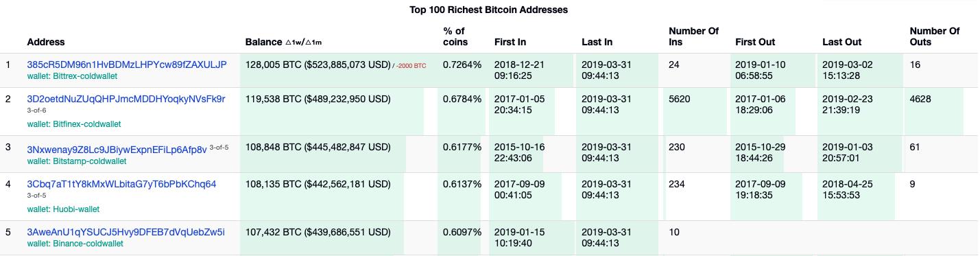
Task: Open address 3Cbq7aT1tY8kMxWLbitaG7yT6bPbKChq64
Action: 121,184
